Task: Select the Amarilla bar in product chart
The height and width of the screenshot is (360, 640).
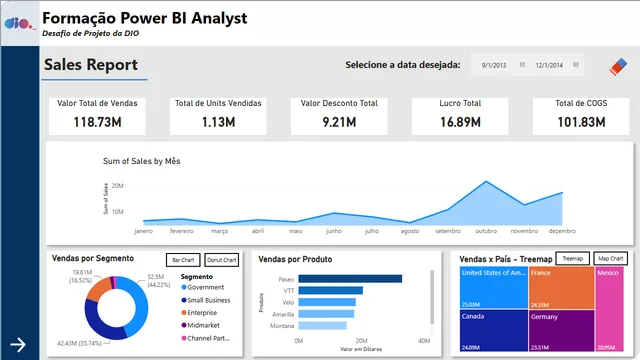Action: (x=326, y=314)
